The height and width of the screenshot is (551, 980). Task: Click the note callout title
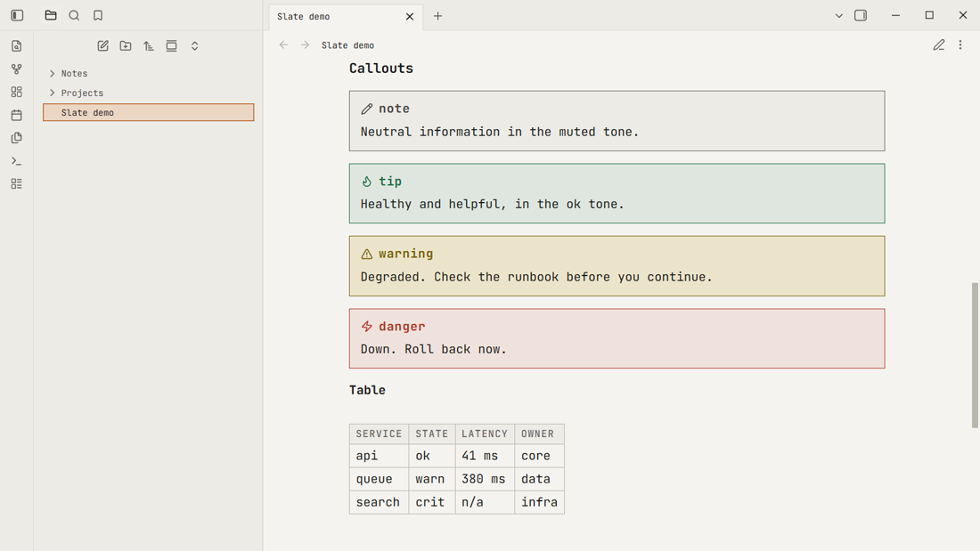[394, 109]
